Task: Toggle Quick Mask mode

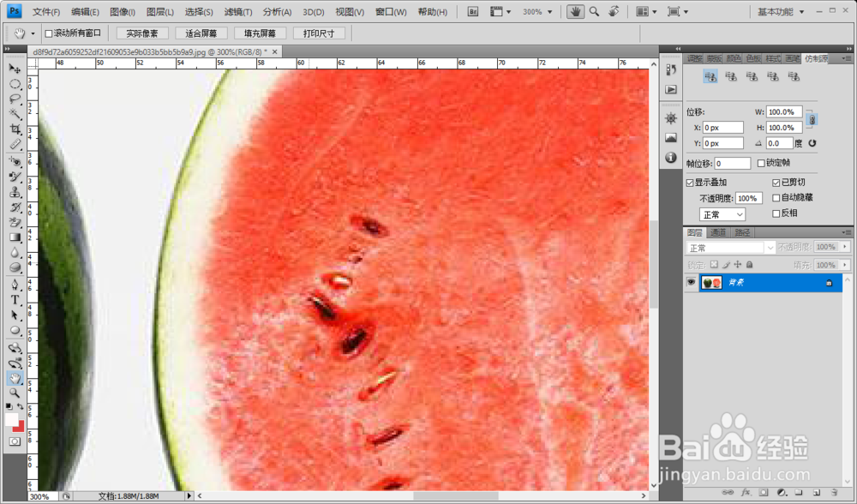Action: [x=15, y=441]
